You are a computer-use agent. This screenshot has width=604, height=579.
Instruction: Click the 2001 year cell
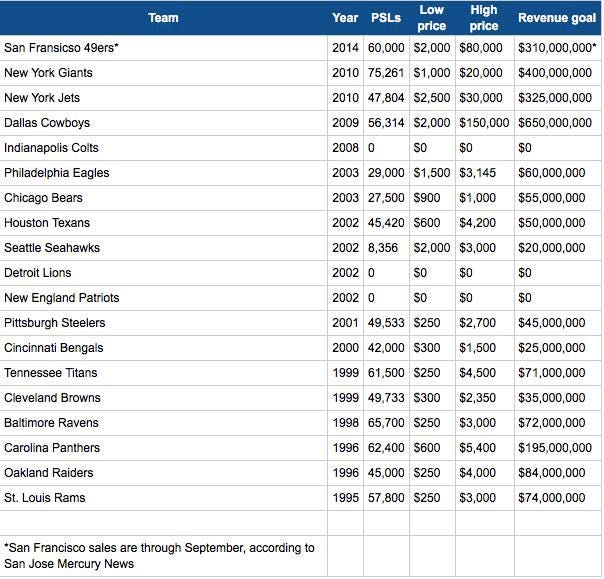(345, 323)
